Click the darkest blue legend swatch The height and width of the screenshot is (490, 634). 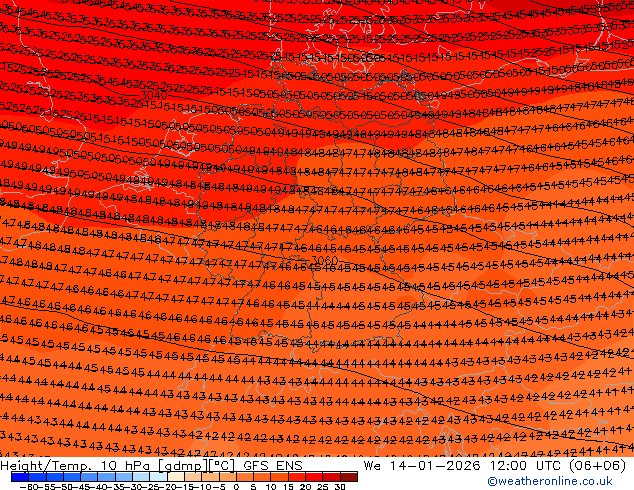[x=20, y=477]
